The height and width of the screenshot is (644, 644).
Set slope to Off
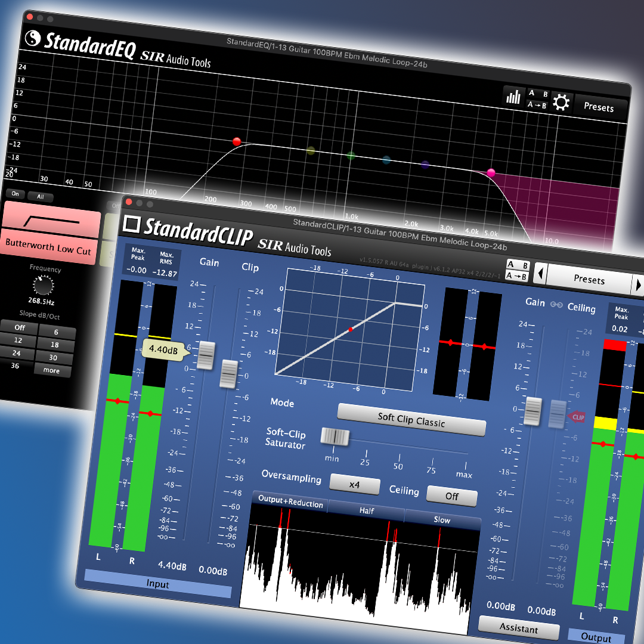(x=20, y=327)
